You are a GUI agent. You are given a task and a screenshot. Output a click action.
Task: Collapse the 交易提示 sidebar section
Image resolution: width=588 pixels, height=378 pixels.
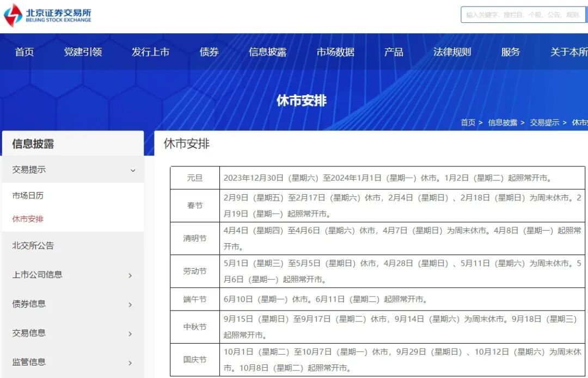point(73,169)
